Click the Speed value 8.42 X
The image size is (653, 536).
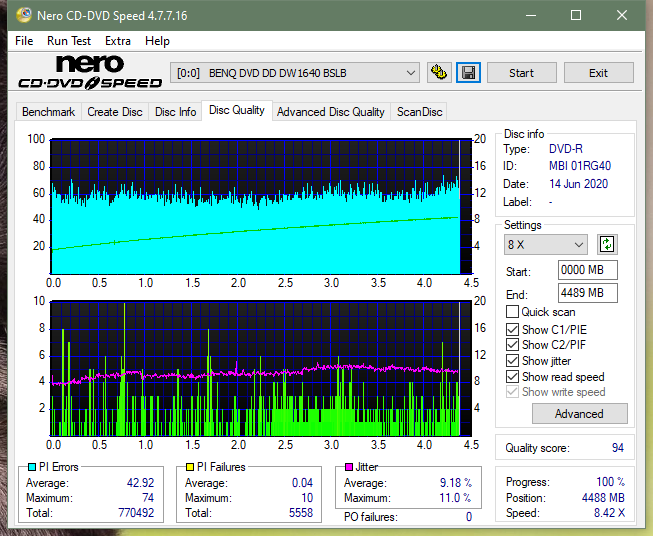609,513
